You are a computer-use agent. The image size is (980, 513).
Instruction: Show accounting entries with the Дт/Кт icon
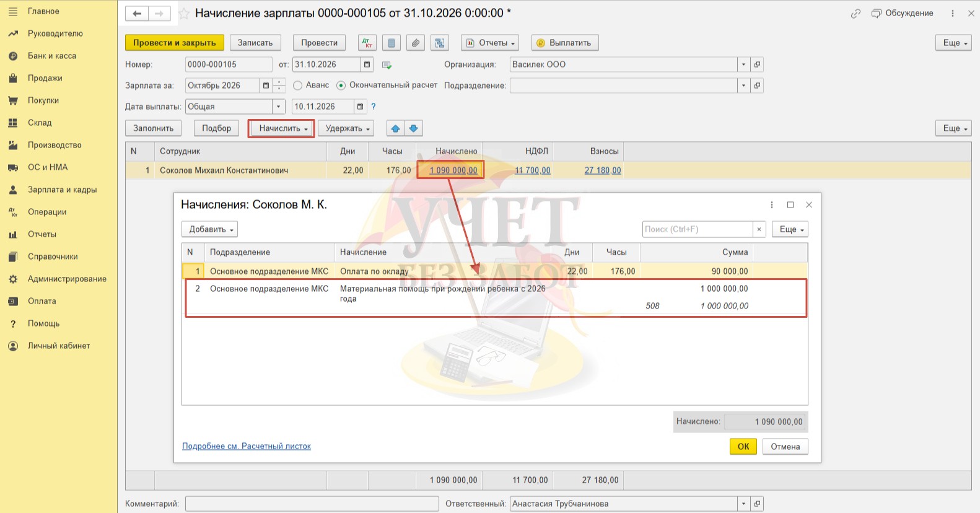[367, 43]
